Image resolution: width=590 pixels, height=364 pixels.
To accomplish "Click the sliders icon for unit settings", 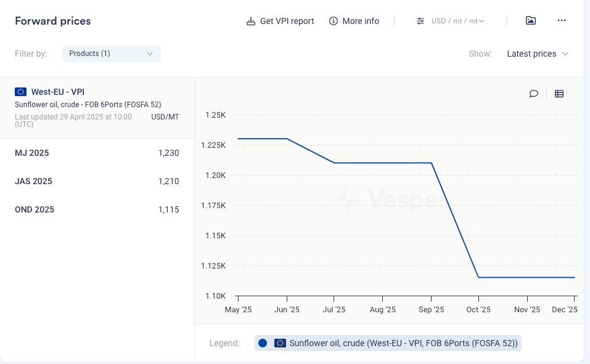I will click(420, 21).
